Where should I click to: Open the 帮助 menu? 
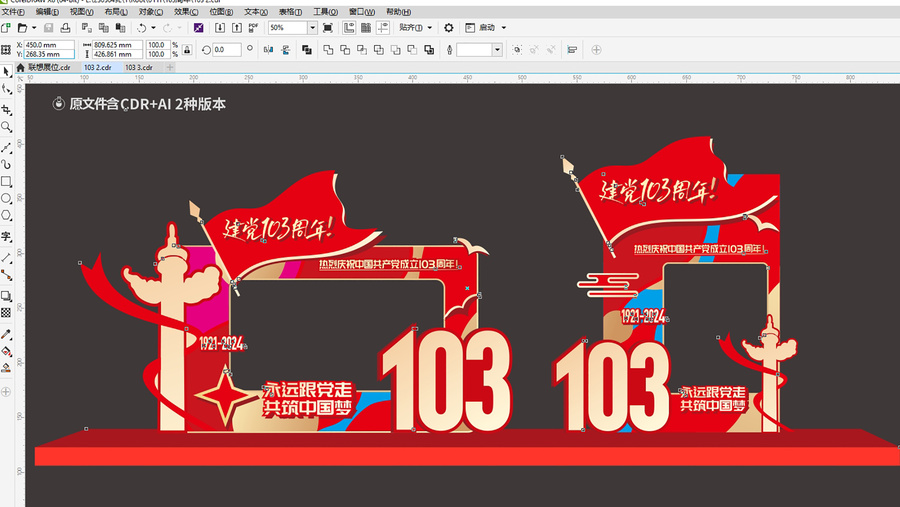point(398,12)
